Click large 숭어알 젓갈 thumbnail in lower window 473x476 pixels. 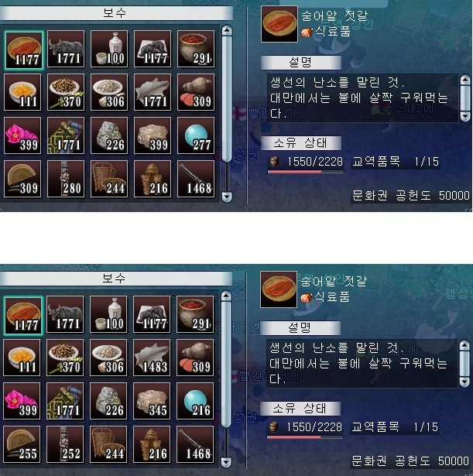point(279,289)
